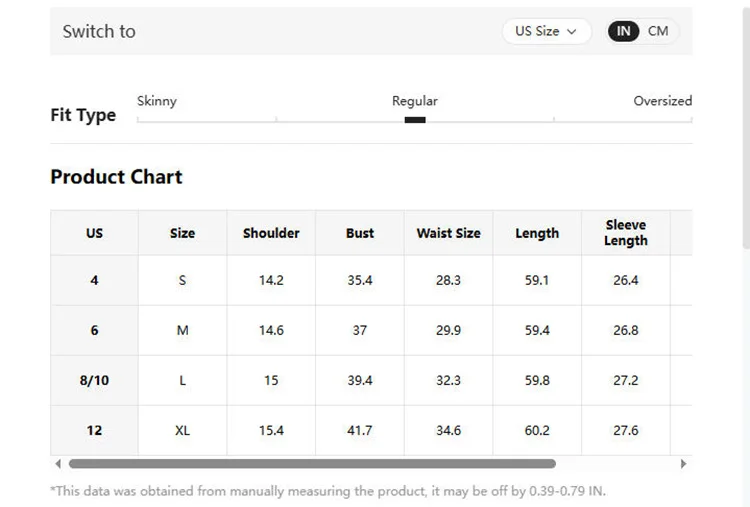The height and width of the screenshot is (507, 750).
Task: Click the vertical page scrollbar
Action: point(746,129)
